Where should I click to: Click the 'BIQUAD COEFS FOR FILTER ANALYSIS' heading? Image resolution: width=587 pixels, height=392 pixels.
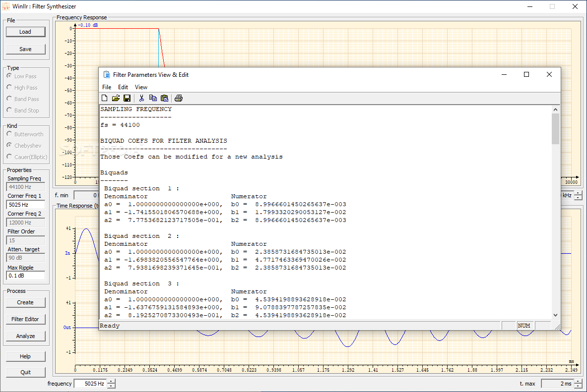[x=164, y=141]
